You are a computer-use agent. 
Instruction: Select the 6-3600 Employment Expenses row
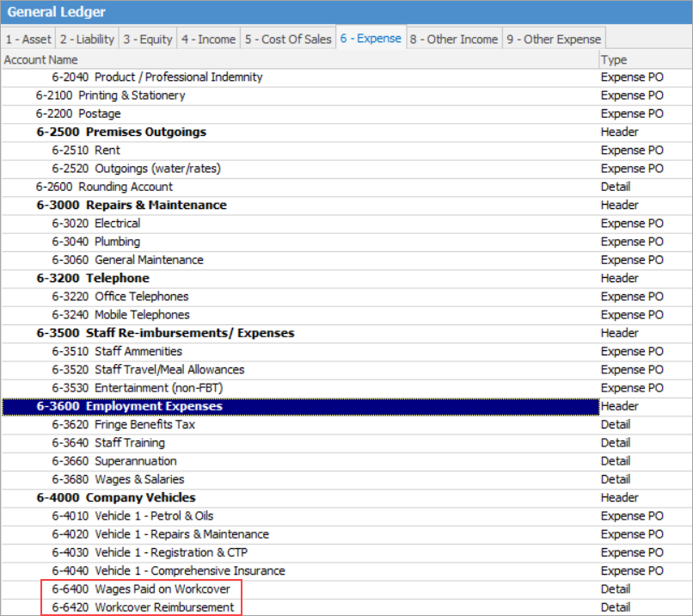129,406
